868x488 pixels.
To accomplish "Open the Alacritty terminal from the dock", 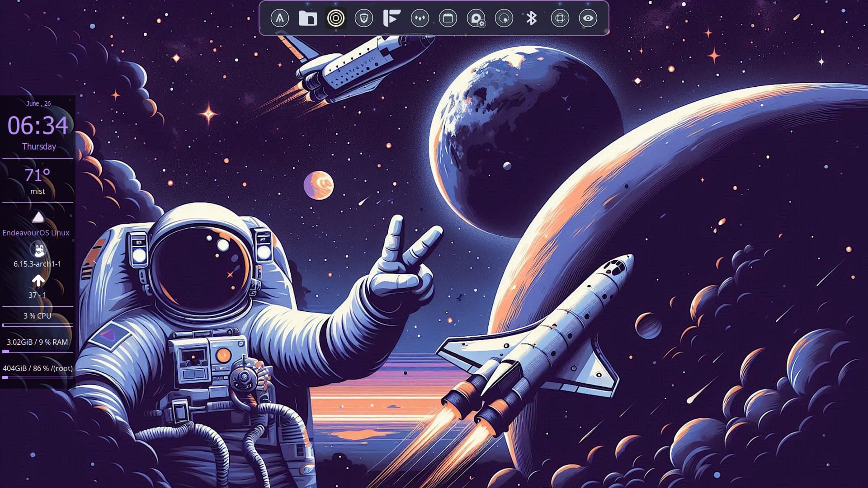I will click(x=280, y=19).
